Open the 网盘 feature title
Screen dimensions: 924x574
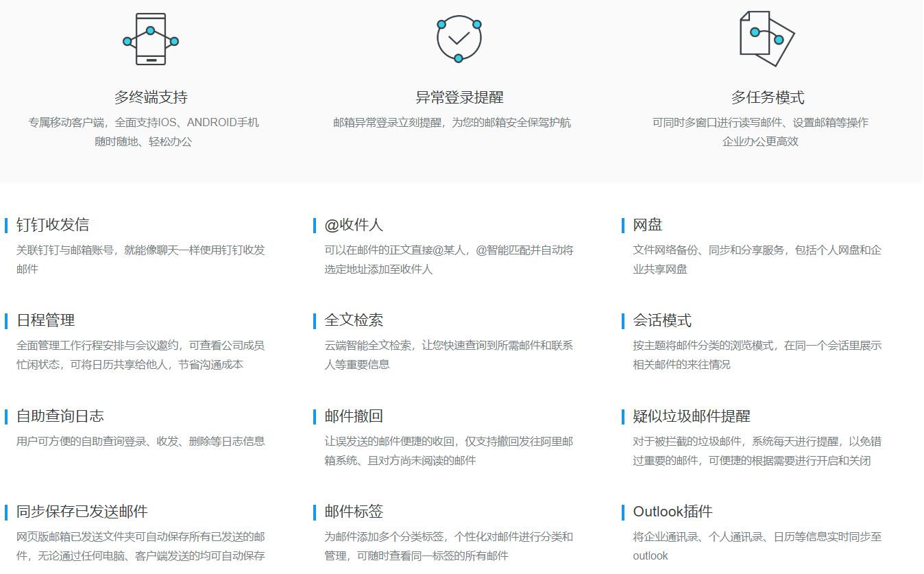coord(648,225)
